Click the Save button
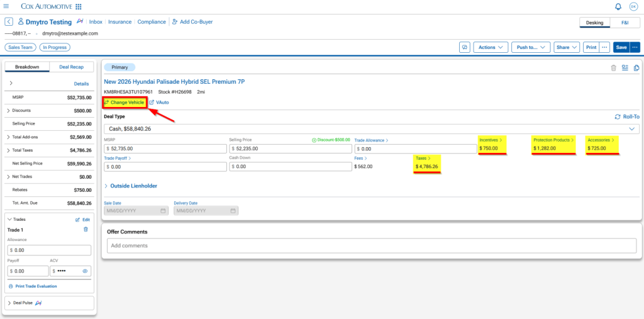This screenshot has width=644, height=319. 621,47
